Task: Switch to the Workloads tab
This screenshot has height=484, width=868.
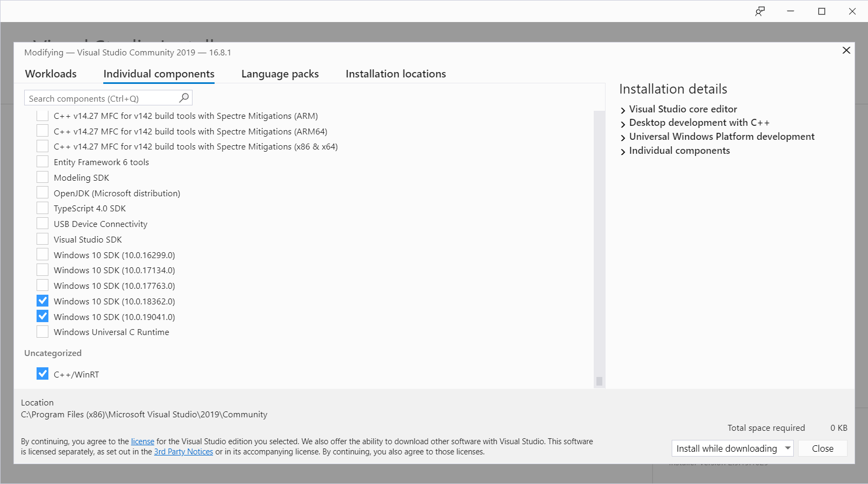Action: pyautogui.click(x=51, y=74)
